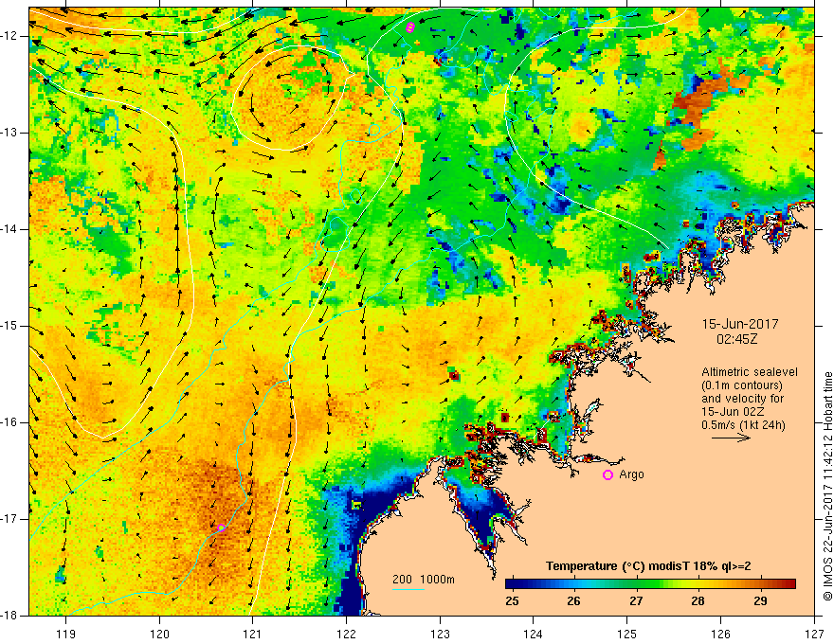Click the '29' colorbar label
This screenshot has width=834, height=644.
pyautogui.click(x=760, y=601)
